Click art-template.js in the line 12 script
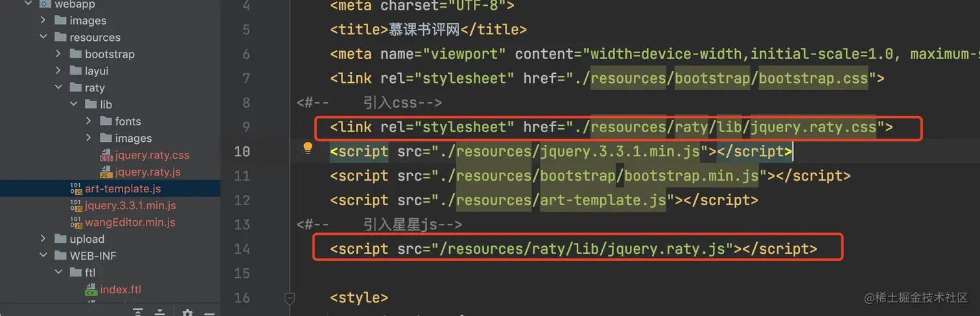The width and height of the screenshot is (980, 316). point(603,201)
